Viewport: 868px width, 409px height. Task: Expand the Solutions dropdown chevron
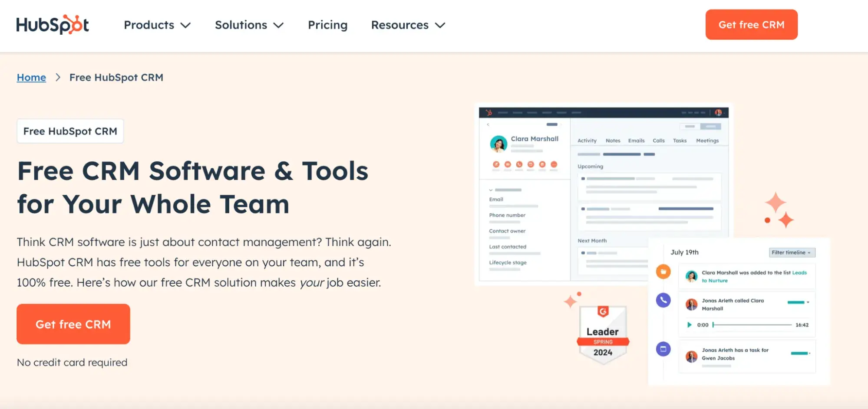click(x=278, y=26)
